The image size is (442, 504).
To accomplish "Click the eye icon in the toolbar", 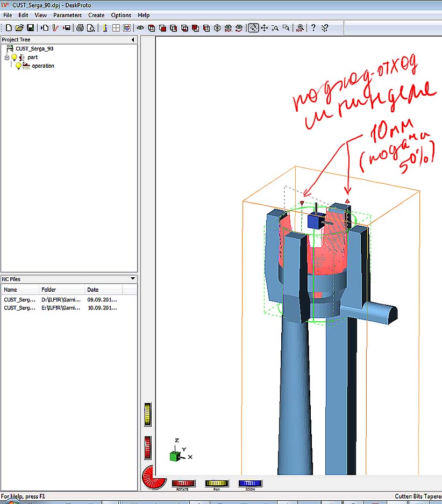I will pos(140,28).
